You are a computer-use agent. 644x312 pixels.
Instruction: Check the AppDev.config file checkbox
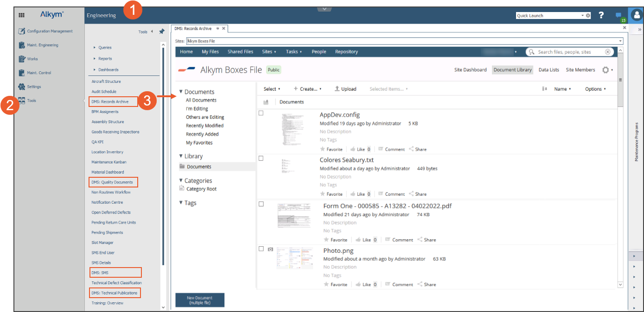[261, 113]
